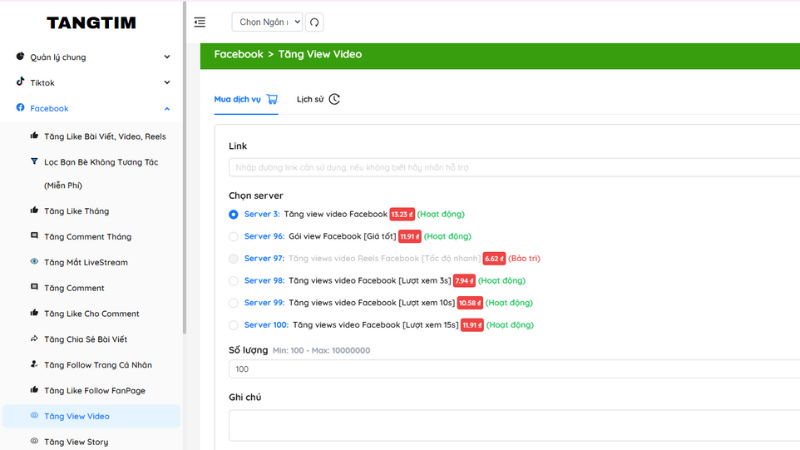Expand the Quản lý chung section
The width and height of the screenshot is (800, 450).
coord(167,57)
